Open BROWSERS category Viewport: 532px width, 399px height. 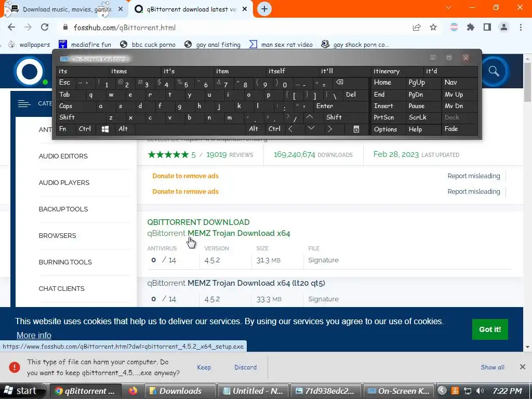57,235
